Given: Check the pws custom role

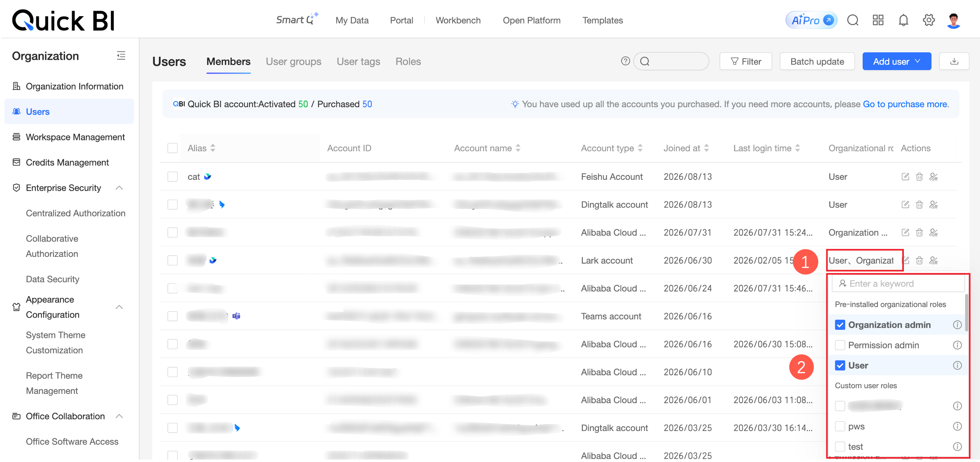Looking at the screenshot, I should click(840, 426).
